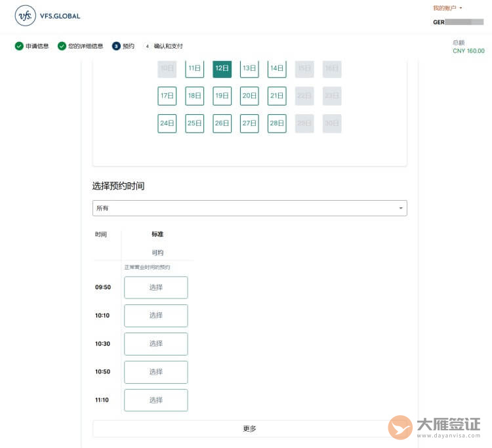Choose the 28日 date
Viewport: 492px width, 448px height.
point(277,123)
